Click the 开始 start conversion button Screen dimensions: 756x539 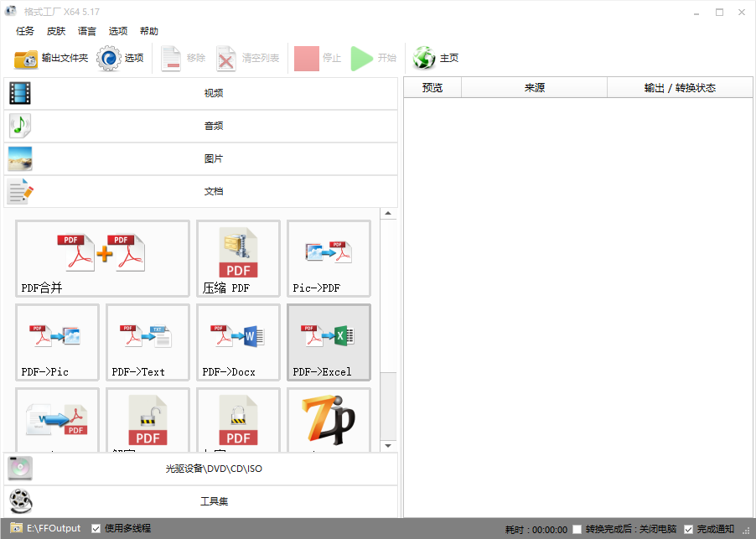click(371, 58)
